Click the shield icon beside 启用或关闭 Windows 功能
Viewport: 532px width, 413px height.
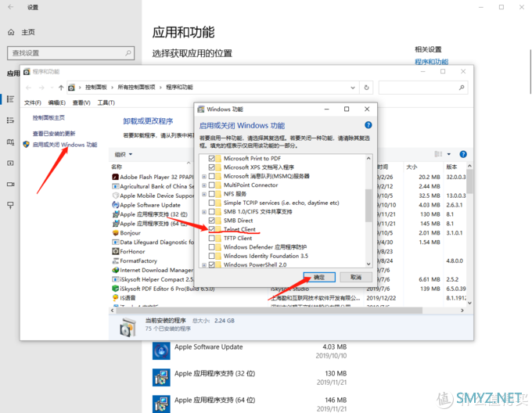27,145
